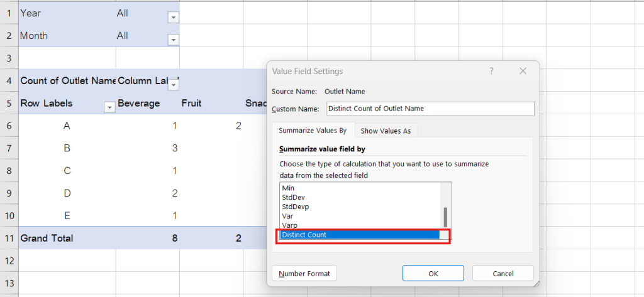The image size is (644, 297).
Task: Open the Number Format settings
Action: (x=304, y=273)
